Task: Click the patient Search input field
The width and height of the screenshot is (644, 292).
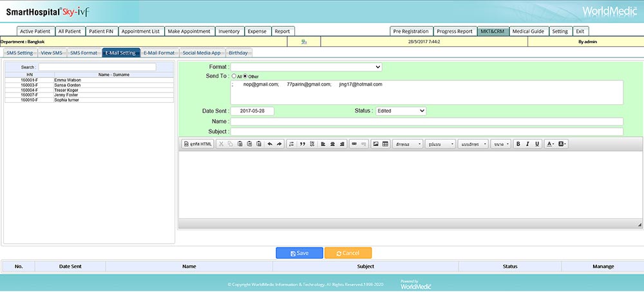Action: click(x=97, y=67)
